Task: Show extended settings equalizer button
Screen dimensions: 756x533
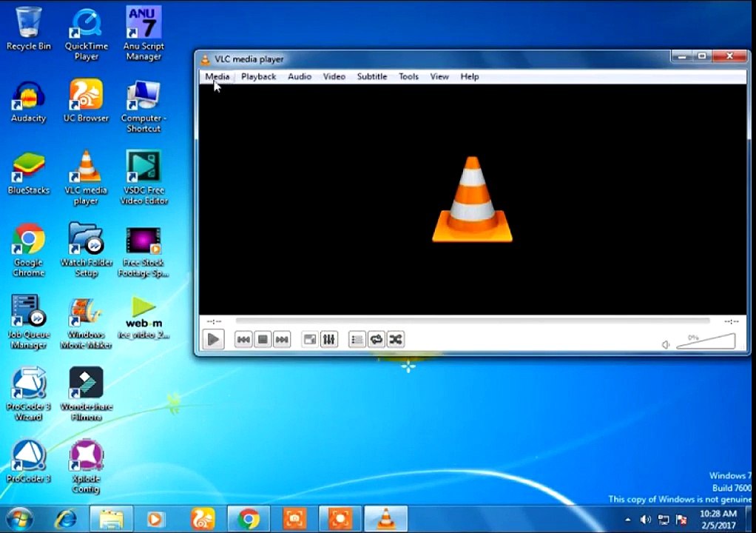Action: pyautogui.click(x=329, y=340)
